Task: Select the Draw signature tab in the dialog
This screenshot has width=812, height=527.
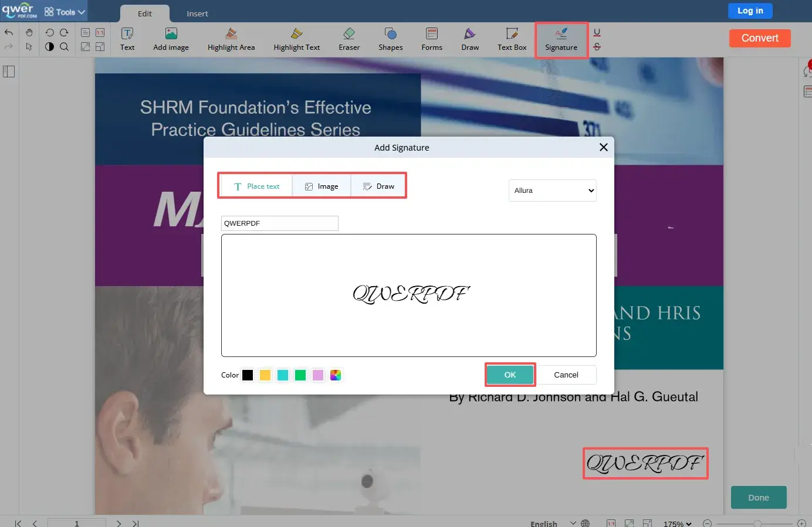Action: [x=378, y=186]
